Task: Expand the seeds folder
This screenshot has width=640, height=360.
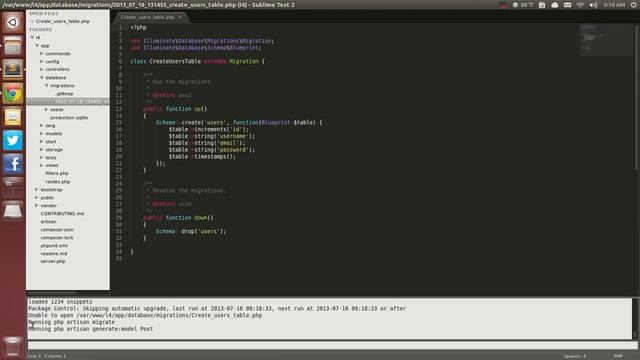Action: [x=47, y=109]
